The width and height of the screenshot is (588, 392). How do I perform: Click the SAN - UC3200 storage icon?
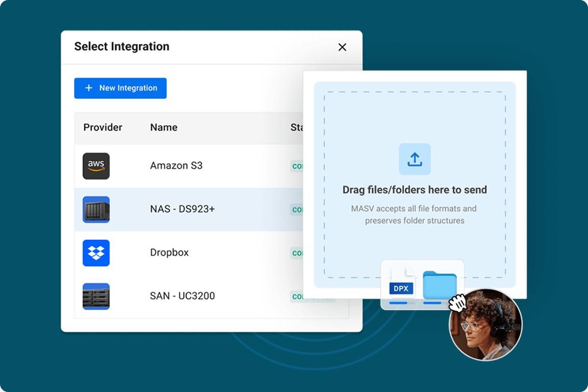[x=96, y=296]
